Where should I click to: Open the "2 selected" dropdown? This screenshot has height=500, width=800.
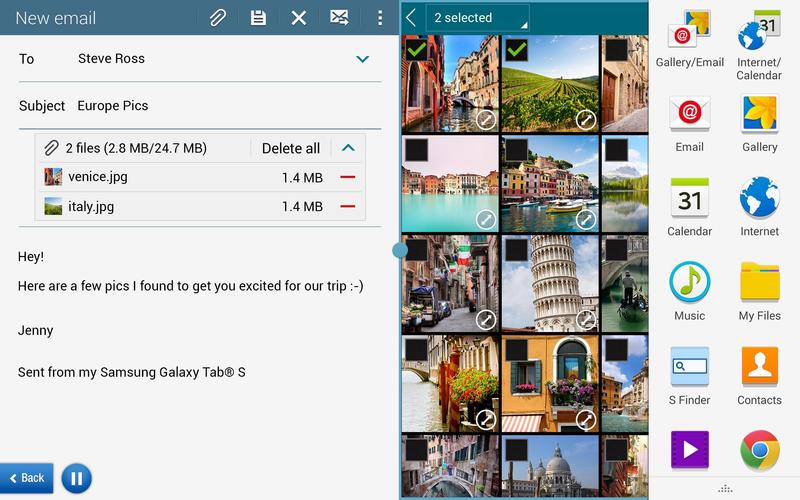click(x=477, y=18)
